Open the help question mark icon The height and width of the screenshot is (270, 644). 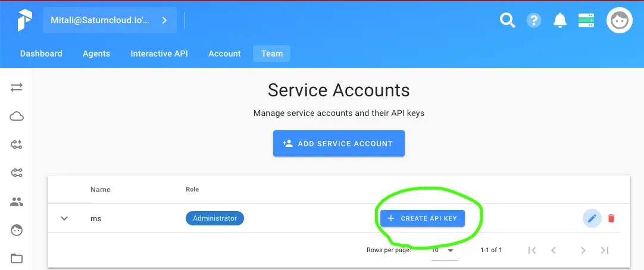click(533, 21)
